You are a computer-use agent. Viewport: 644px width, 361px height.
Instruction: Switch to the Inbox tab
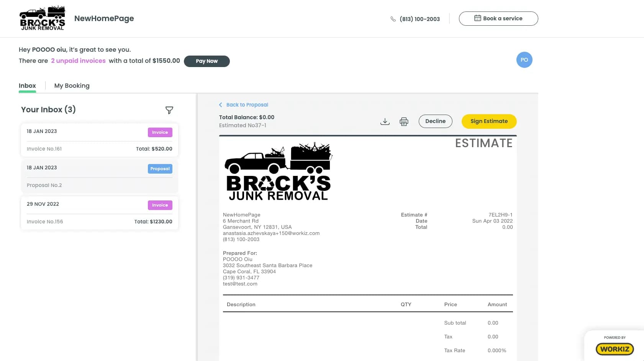click(x=27, y=85)
